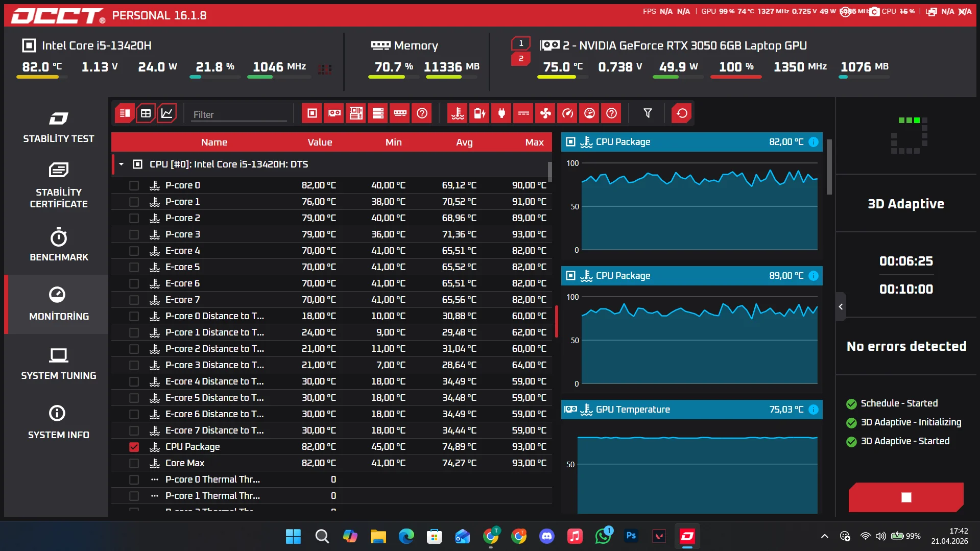Check the P-core 0 Thermal Thr... checkbox
980x551 pixels.
134,480
